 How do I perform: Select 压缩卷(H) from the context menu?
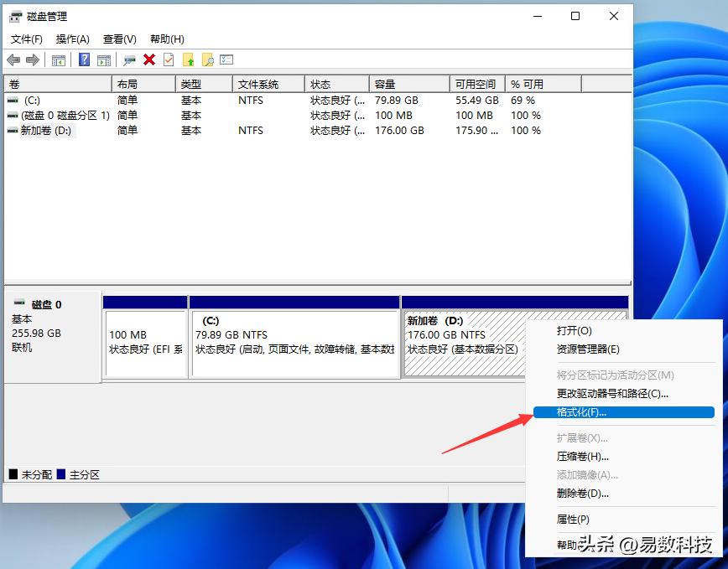click(580, 456)
